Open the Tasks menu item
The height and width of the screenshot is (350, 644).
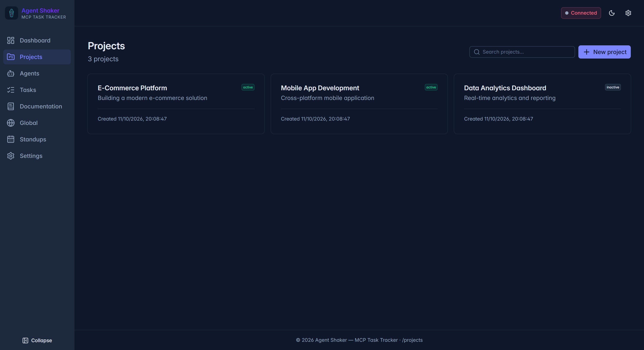coord(37,90)
